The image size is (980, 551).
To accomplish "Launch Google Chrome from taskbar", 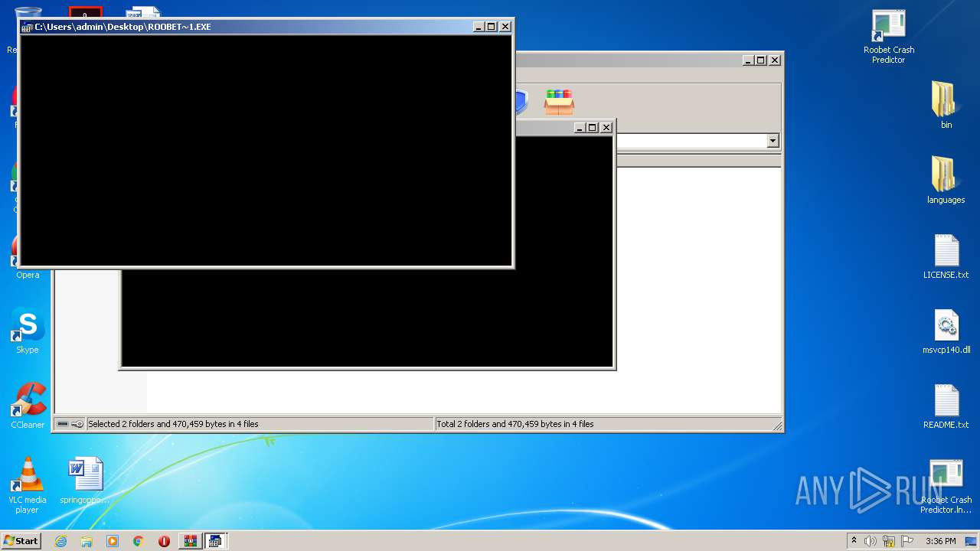I will tap(139, 541).
